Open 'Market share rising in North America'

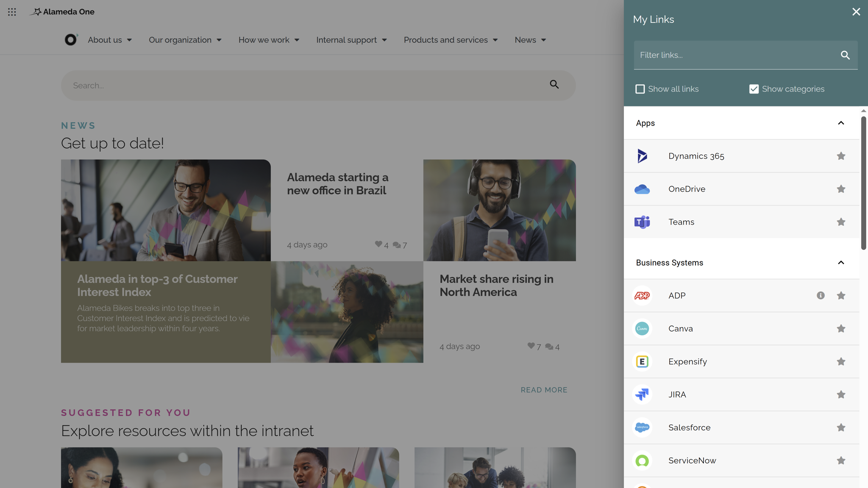[496, 286]
